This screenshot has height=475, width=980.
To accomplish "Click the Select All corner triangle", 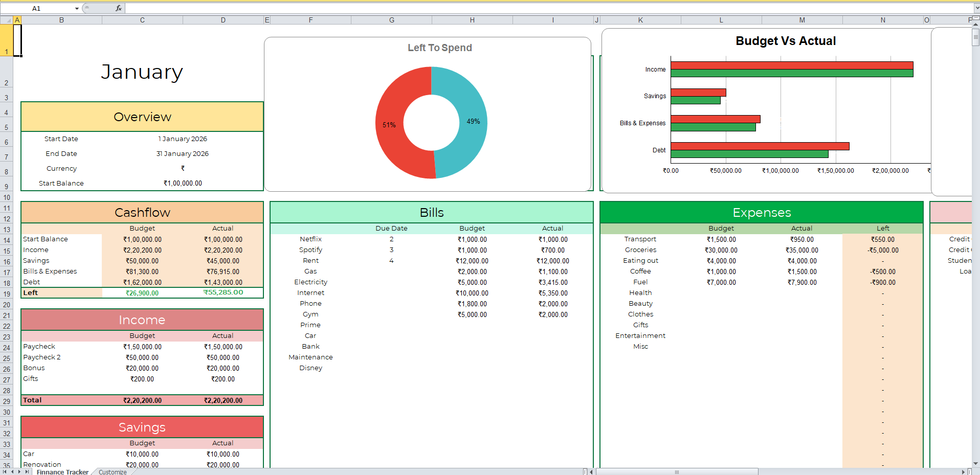I will (7, 20).
